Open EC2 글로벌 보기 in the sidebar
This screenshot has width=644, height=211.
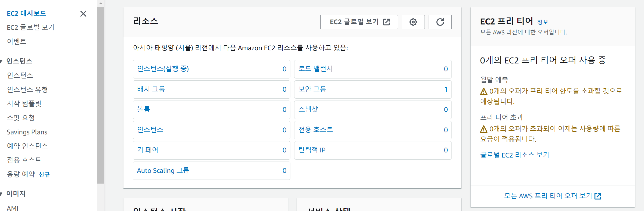tap(31, 27)
